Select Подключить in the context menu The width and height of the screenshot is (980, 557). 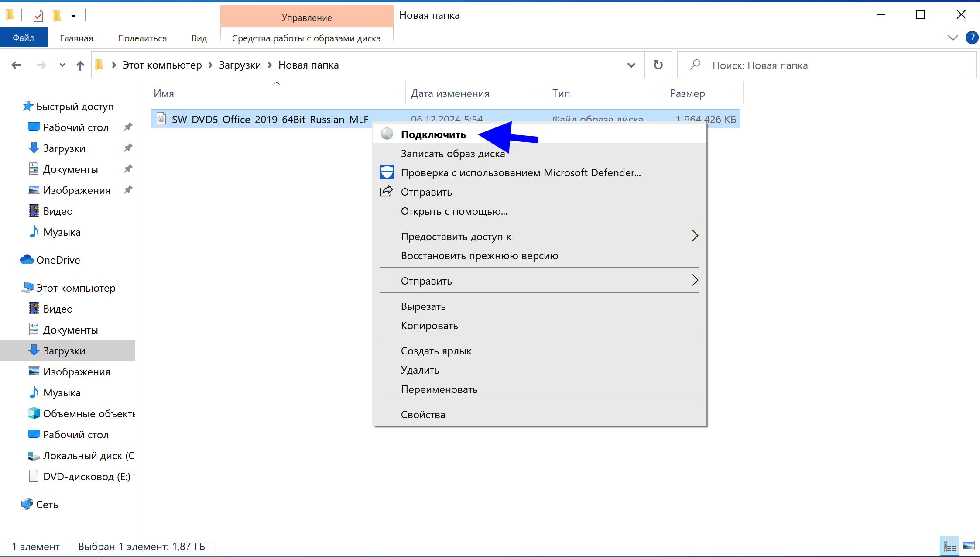point(539,134)
